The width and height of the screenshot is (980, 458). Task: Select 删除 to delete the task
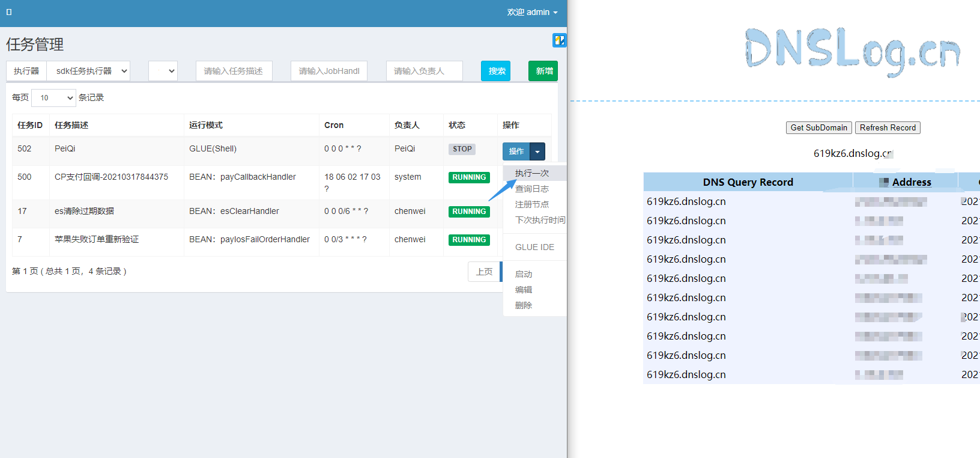tap(523, 305)
